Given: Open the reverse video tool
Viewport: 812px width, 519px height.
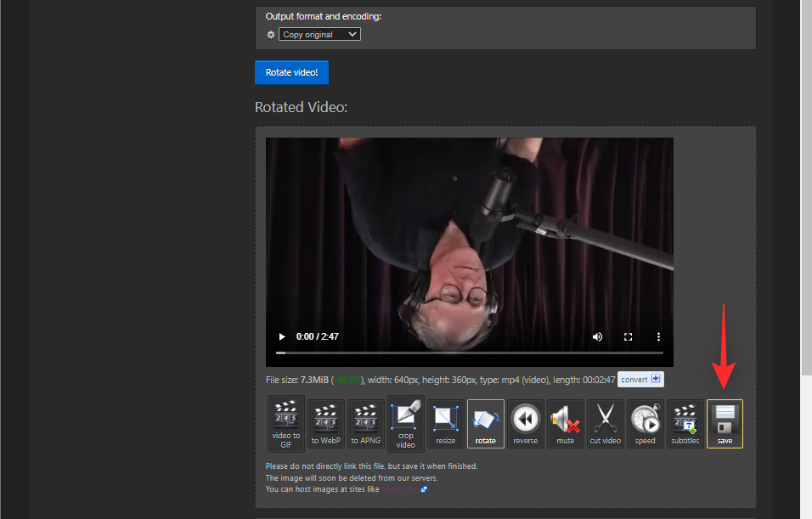Looking at the screenshot, I should point(525,424).
